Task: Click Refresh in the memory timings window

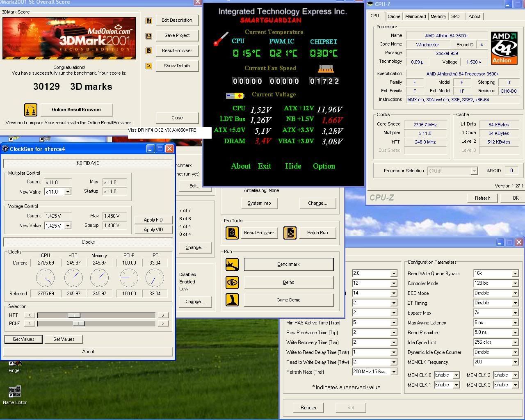Action: [x=308, y=408]
